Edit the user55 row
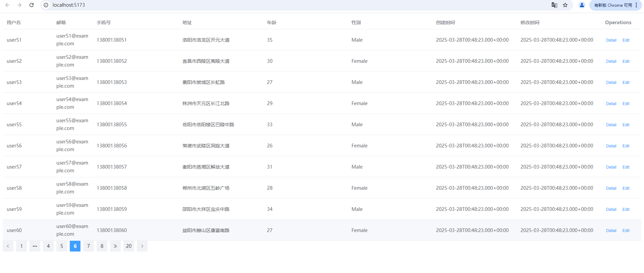 pyautogui.click(x=626, y=125)
